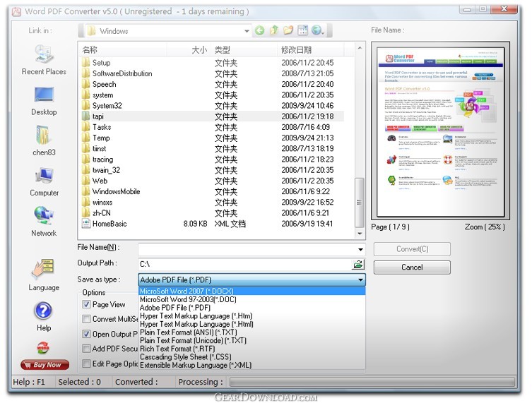Select the SoftwareDistribution folder row
Screen dimensions: 532x403
pos(213,73)
